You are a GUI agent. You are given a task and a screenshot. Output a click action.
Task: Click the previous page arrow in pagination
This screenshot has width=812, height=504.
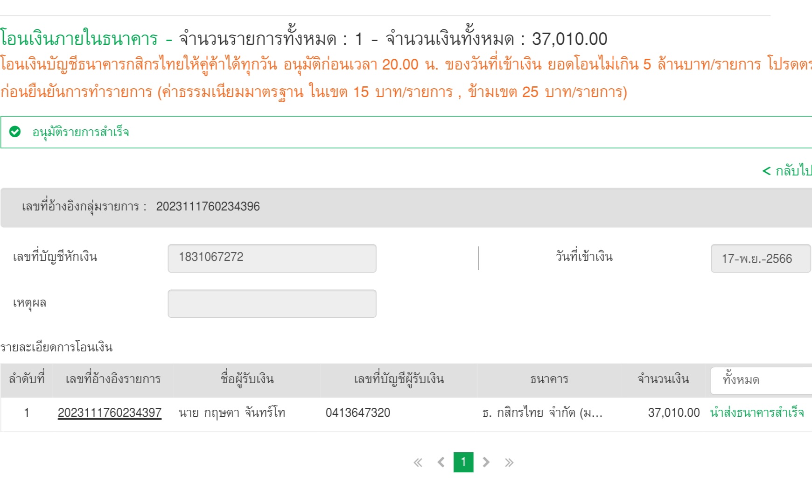[441, 462]
